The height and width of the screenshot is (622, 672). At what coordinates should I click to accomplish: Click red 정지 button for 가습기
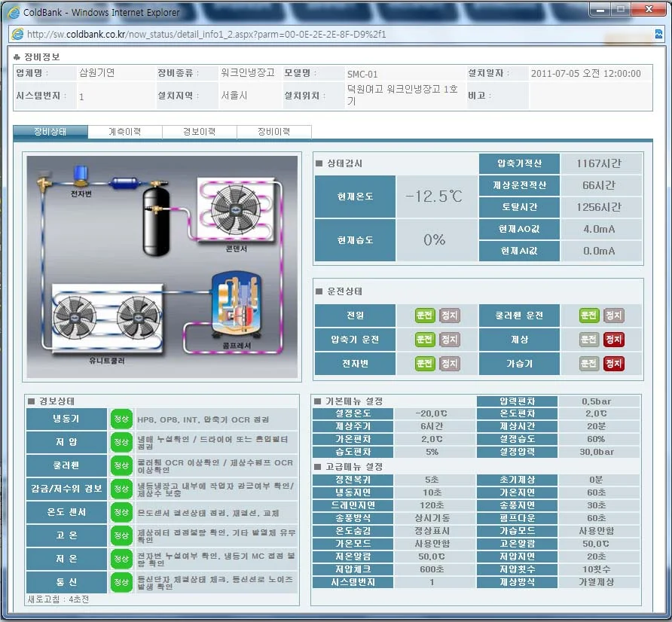point(613,363)
